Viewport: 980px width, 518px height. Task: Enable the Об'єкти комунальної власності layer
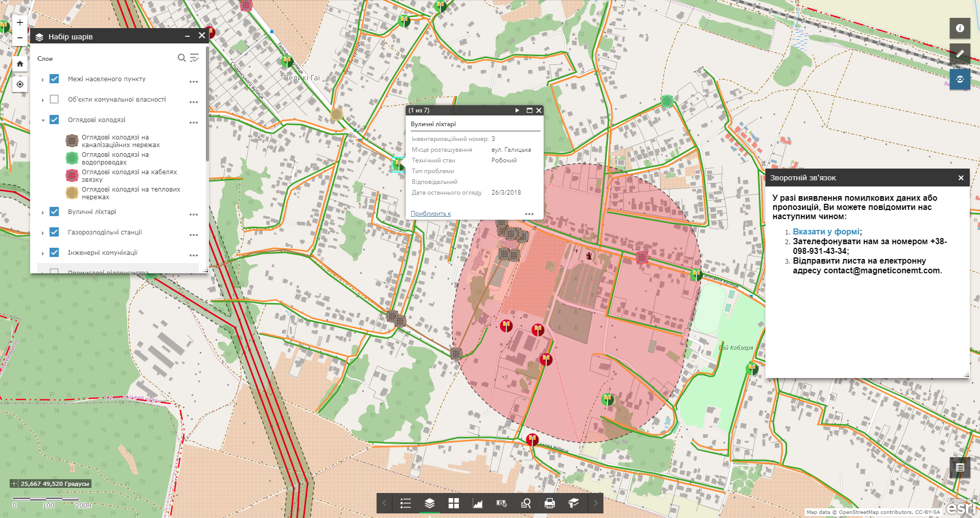click(x=54, y=99)
